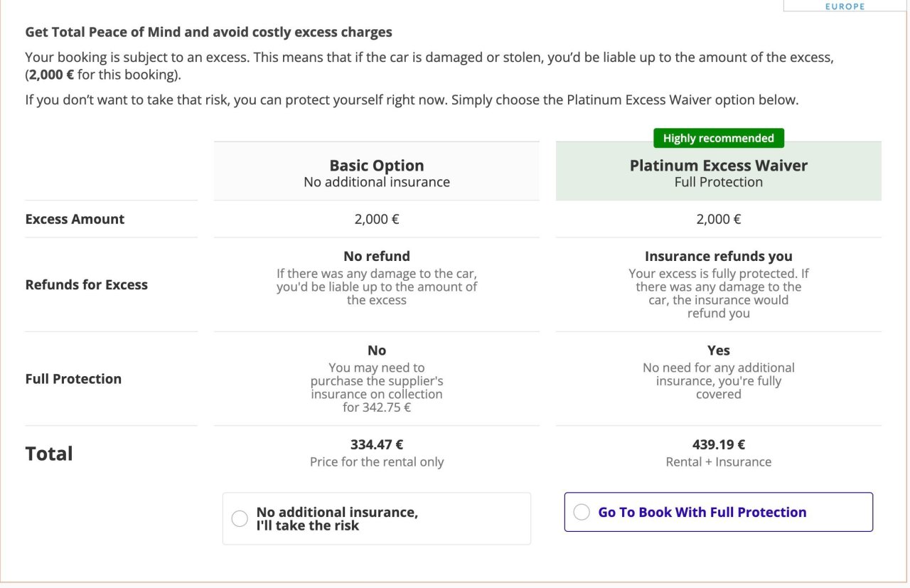The width and height of the screenshot is (910, 588).
Task: Click the 334.47 € rental-only price
Action: tap(376, 445)
